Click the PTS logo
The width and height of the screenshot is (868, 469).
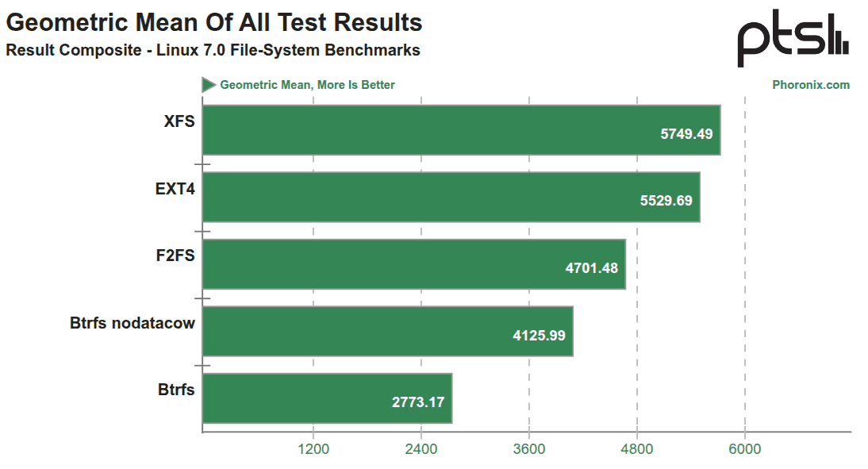792,40
